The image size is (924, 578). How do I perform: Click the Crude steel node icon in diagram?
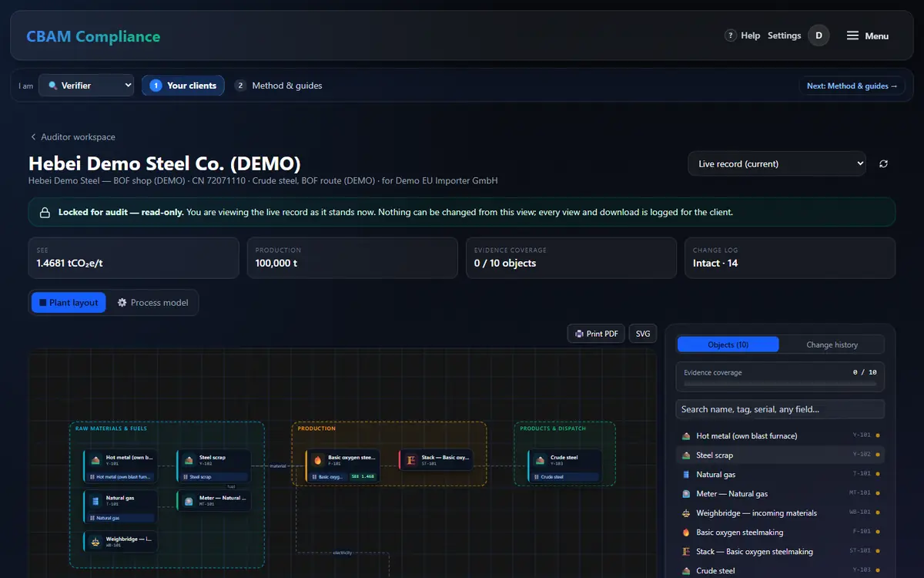click(x=540, y=460)
